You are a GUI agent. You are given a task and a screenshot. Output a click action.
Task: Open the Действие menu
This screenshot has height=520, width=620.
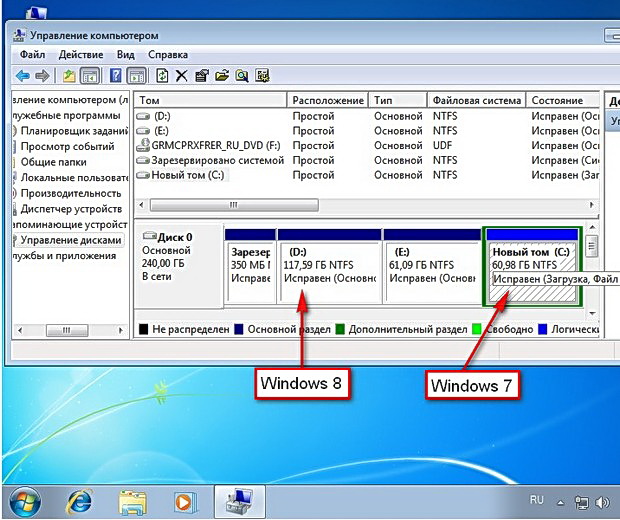point(81,54)
